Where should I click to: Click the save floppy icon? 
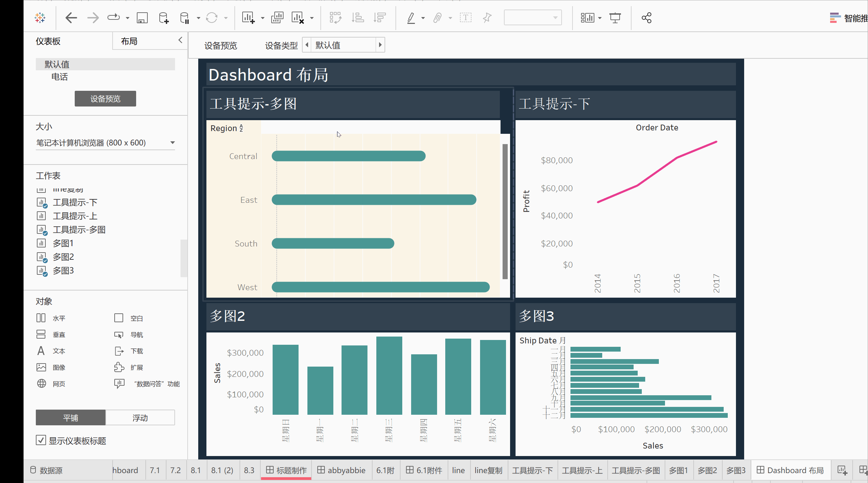[x=142, y=18]
